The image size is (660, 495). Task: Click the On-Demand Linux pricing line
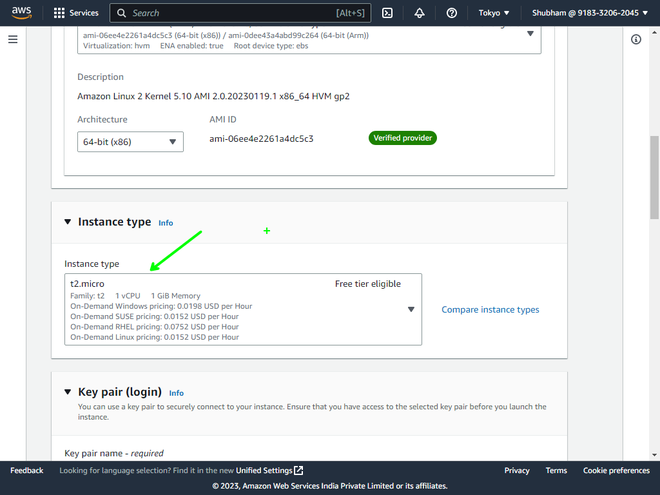(x=154, y=337)
